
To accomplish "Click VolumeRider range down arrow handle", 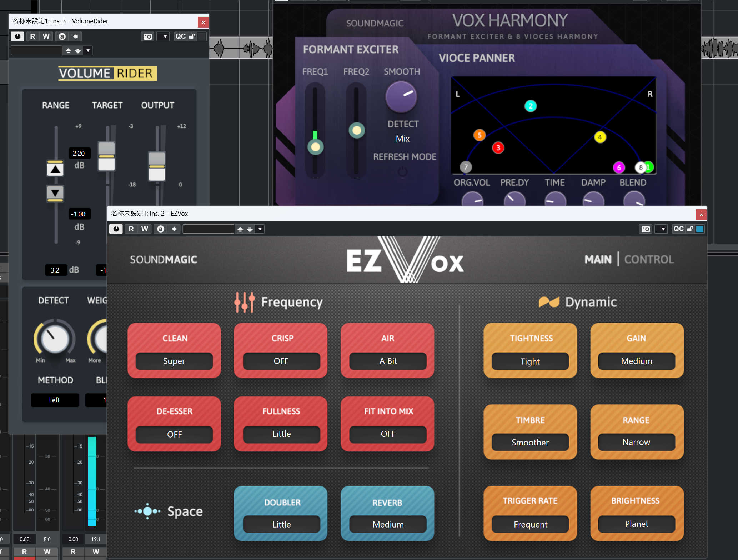I will pos(55,193).
